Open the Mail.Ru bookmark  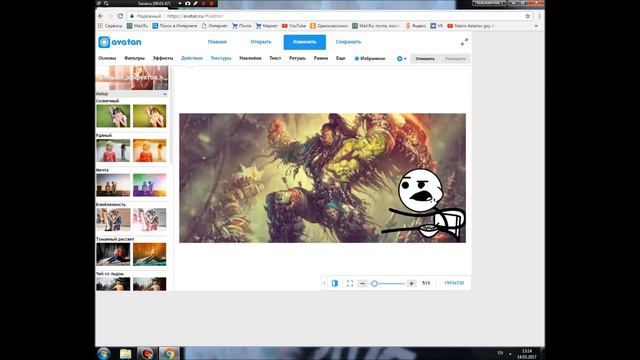[x=138, y=26]
